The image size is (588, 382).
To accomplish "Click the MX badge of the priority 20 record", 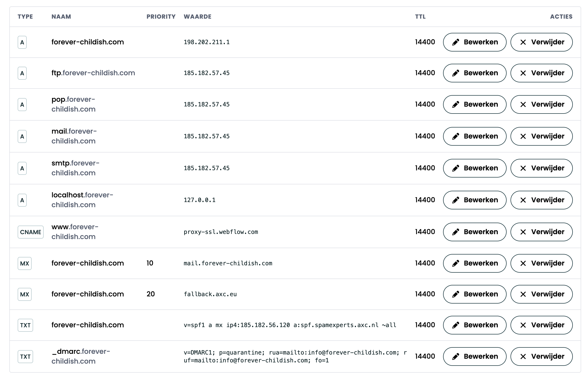I will pyautogui.click(x=25, y=294).
